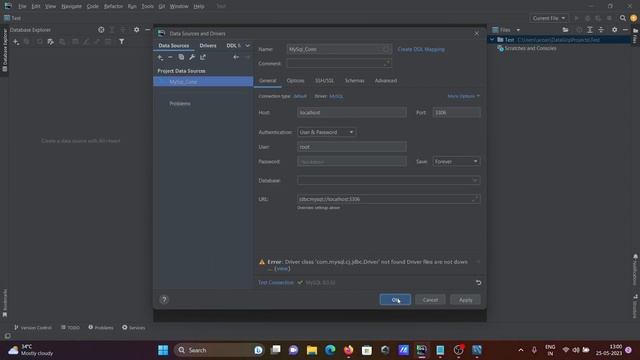Switch to the SSH/SSL tab
Screen dimensions: 640x360
click(324, 81)
